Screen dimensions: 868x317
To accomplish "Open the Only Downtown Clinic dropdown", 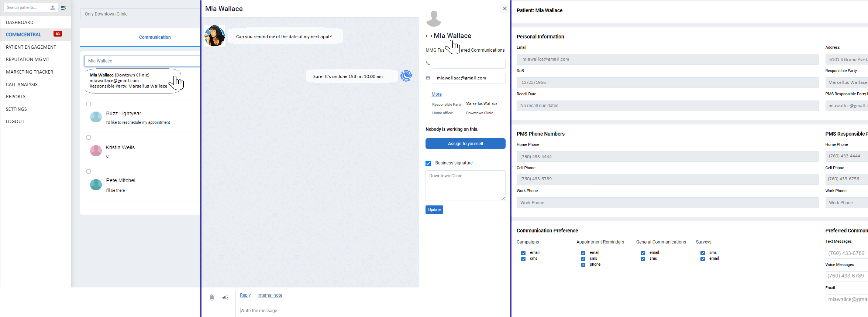I will pos(140,14).
